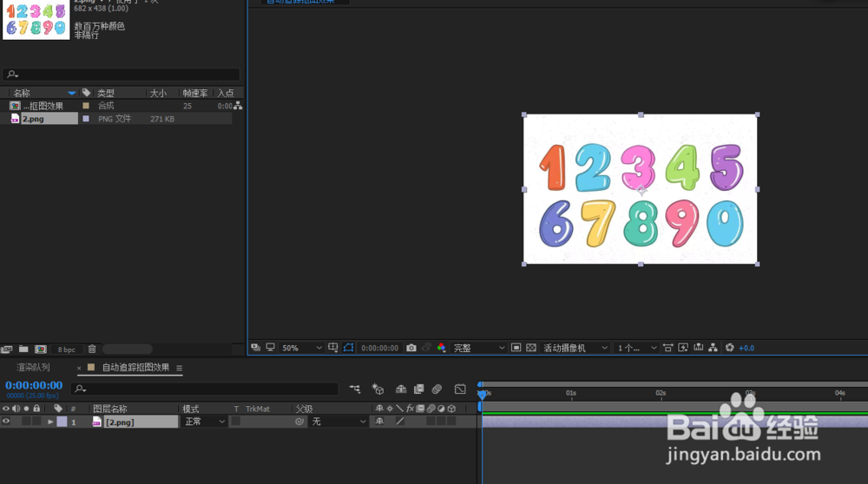The width and height of the screenshot is (868, 484).
Task: Click the +0.0 exposure value
Action: pos(746,348)
